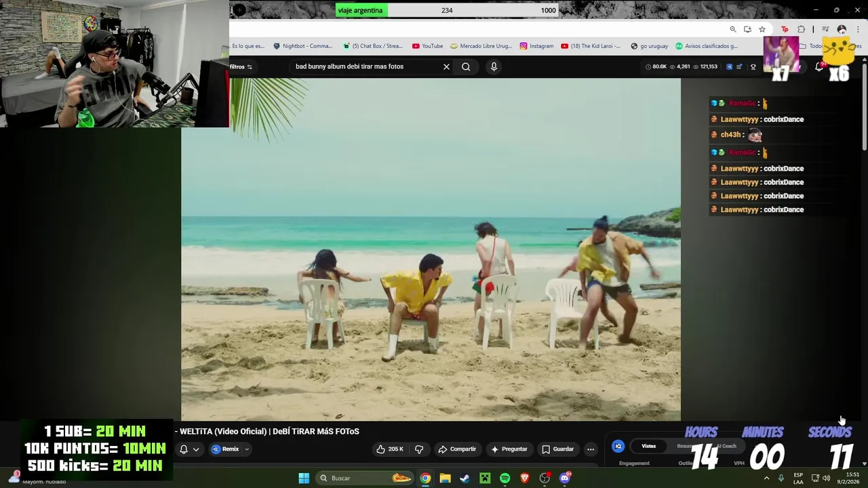Screen dimensions: 868x488
Task: Open Chrome's three-dot menu
Action: pyautogui.click(x=858, y=29)
